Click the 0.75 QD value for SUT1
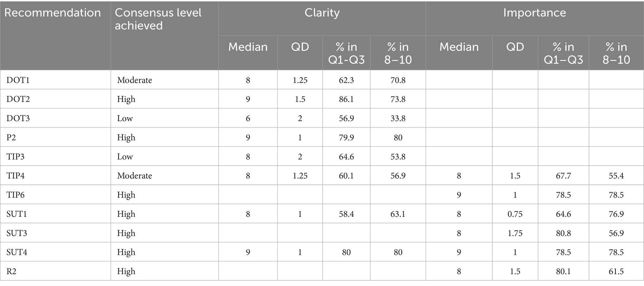This screenshot has width=644, height=286. [x=515, y=214]
